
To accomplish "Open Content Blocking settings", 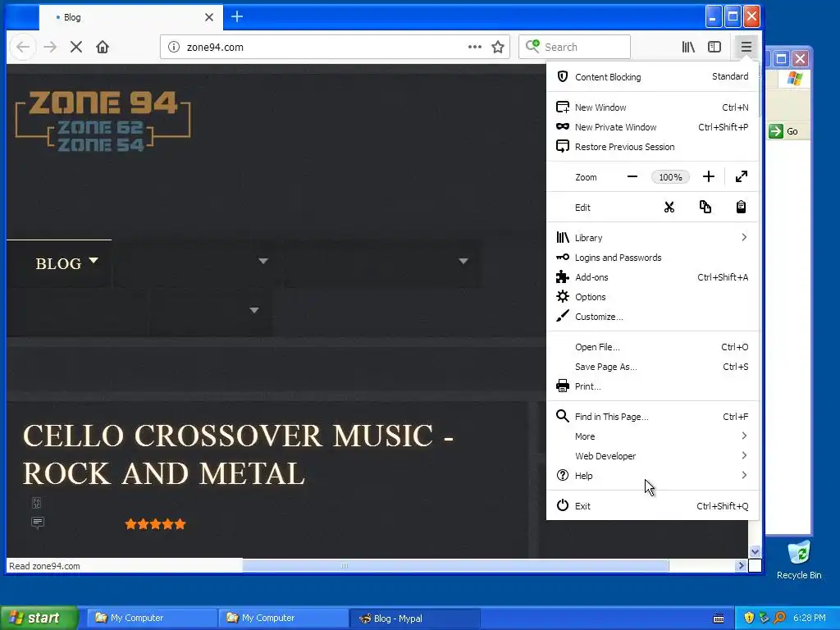I will click(652, 76).
